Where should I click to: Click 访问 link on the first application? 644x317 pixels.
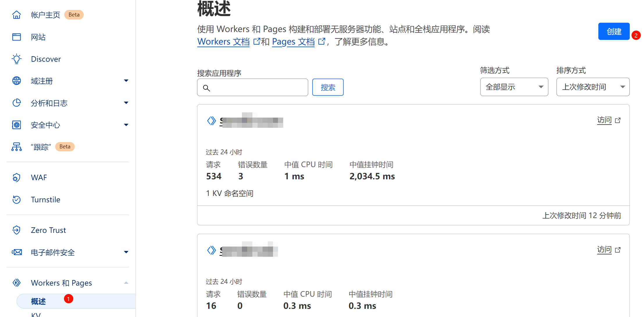(604, 120)
